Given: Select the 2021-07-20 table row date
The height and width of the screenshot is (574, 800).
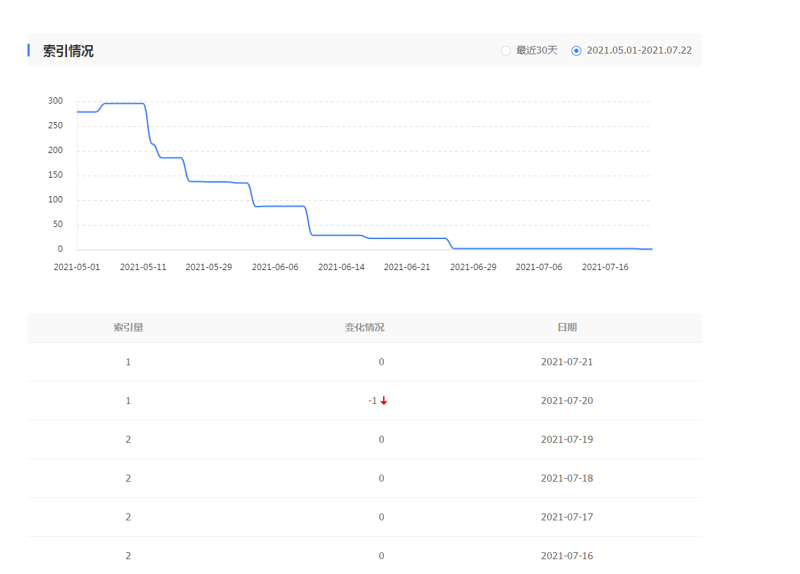Looking at the screenshot, I should pyautogui.click(x=567, y=401).
